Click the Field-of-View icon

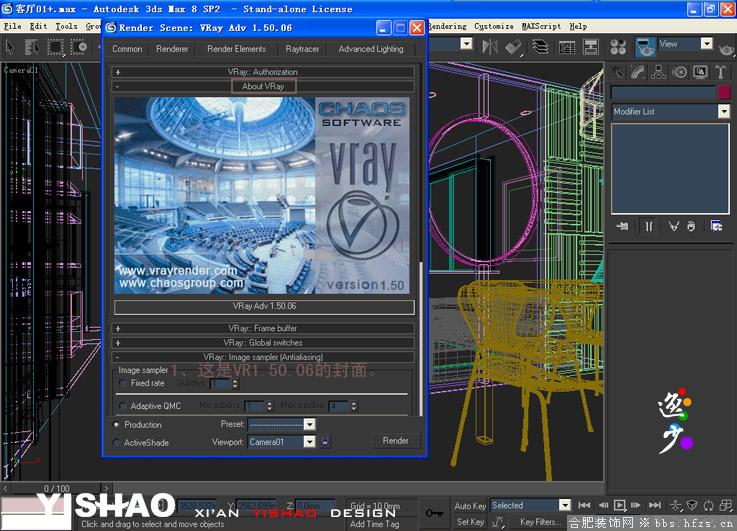click(692, 506)
